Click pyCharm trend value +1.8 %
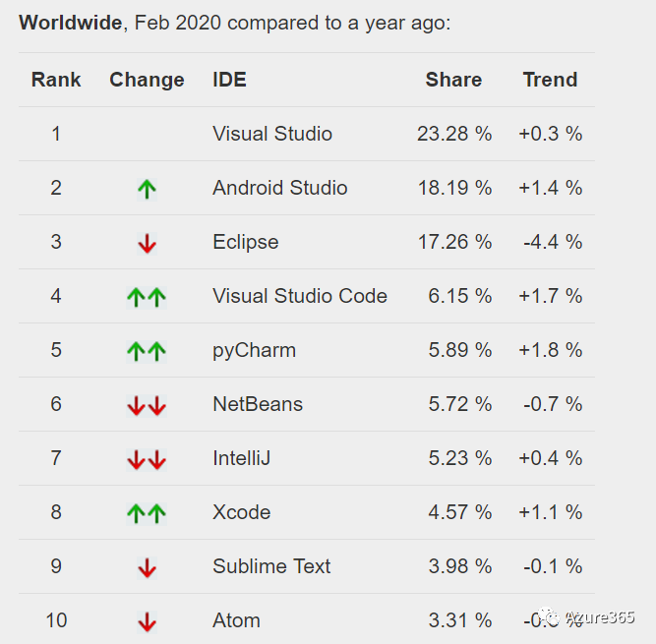The image size is (656, 644). [x=550, y=350]
